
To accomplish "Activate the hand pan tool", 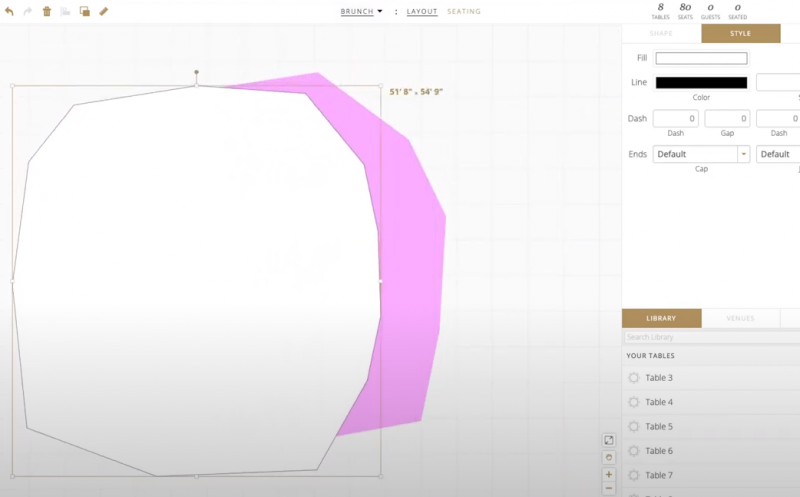I will 609,457.
